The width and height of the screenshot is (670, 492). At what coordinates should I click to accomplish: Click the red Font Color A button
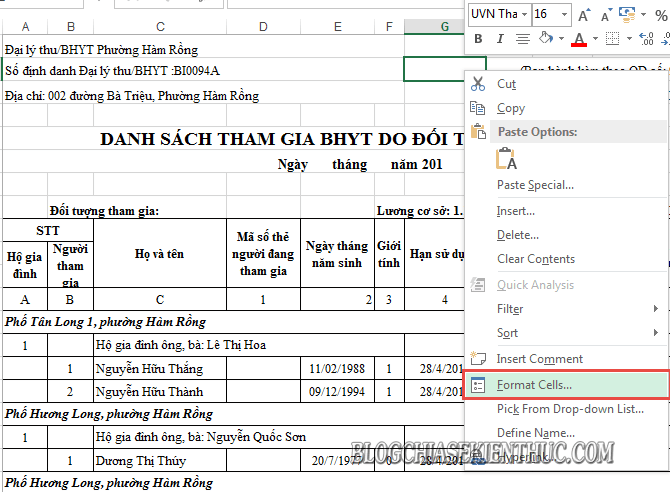tap(579, 39)
